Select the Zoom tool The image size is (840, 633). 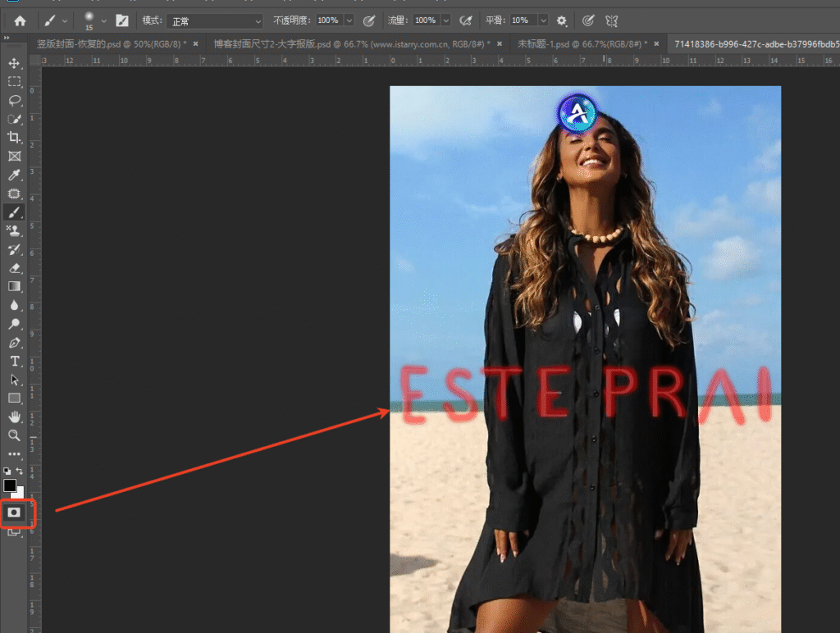[14, 435]
